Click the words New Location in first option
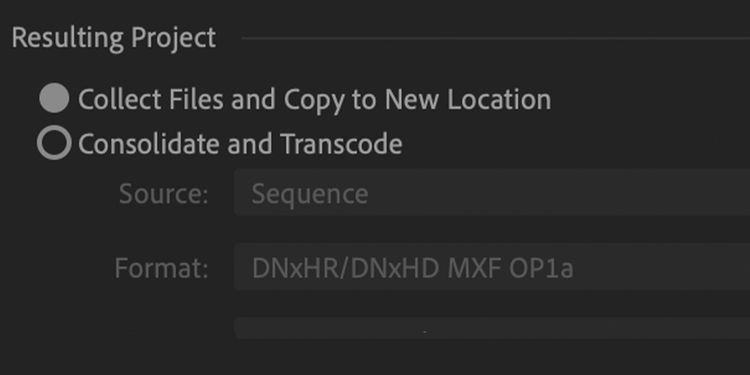Screen dimensions: 750x375 [x=468, y=99]
